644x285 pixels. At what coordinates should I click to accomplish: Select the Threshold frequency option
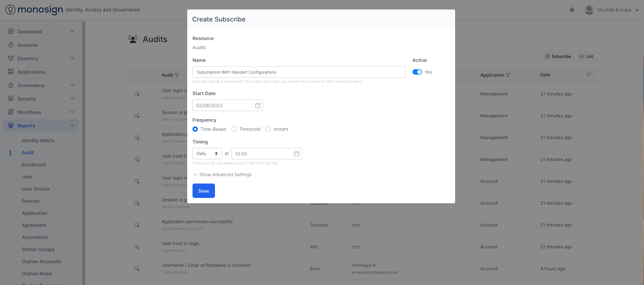234,129
